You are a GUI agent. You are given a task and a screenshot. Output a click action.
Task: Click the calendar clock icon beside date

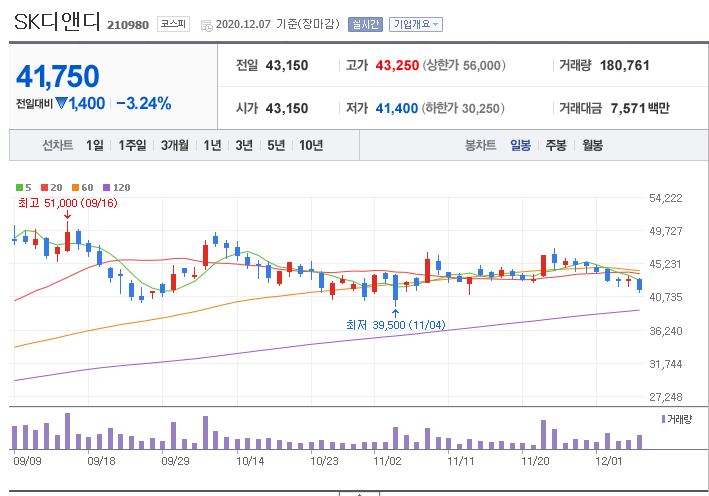click(207, 25)
